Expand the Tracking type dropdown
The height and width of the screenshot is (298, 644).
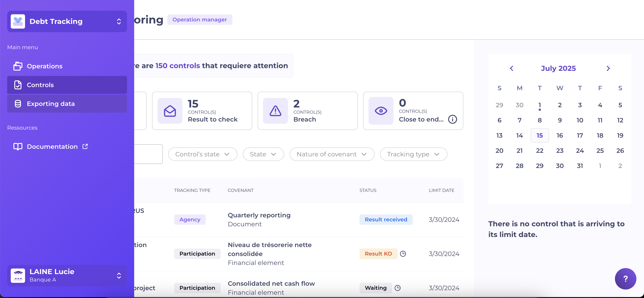[x=413, y=154]
